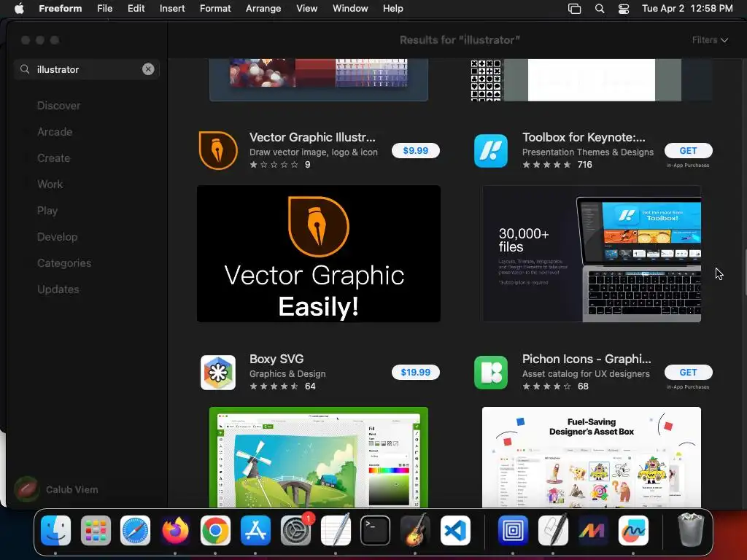Image resolution: width=747 pixels, height=560 pixels.
Task: Open the File menu
Action: click(104, 8)
